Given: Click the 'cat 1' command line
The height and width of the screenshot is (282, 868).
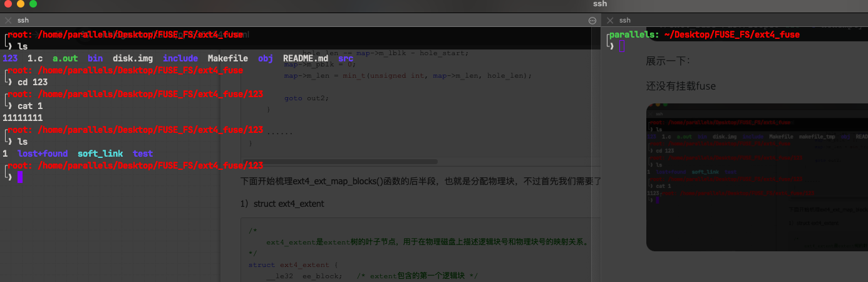Looking at the screenshot, I should pyautogui.click(x=30, y=106).
